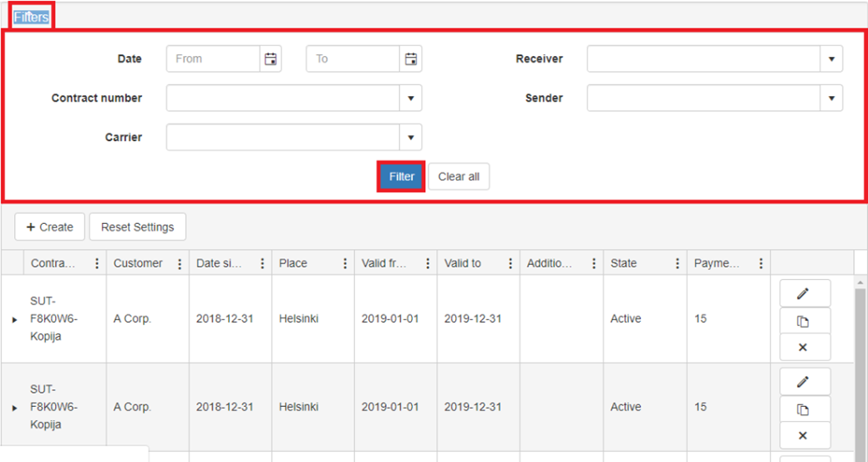This screenshot has height=462, width=868.
Task: Click the Reset Settings button
Action: click(137, 227)
